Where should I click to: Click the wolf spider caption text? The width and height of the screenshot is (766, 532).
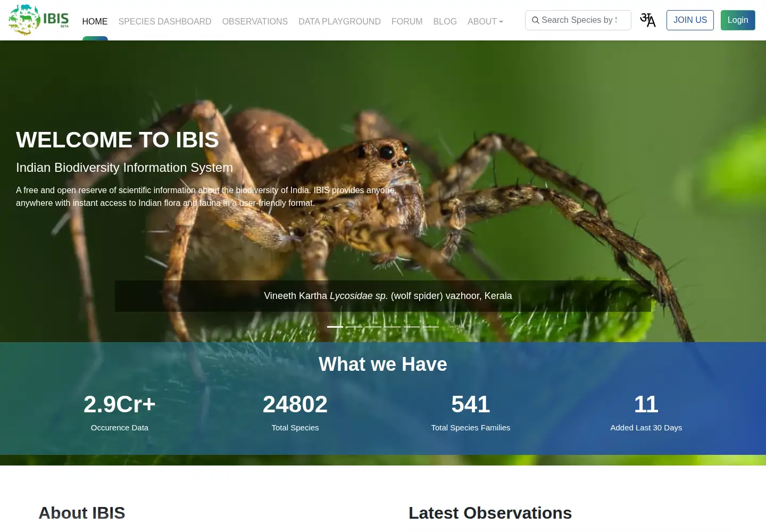[388, 296]
